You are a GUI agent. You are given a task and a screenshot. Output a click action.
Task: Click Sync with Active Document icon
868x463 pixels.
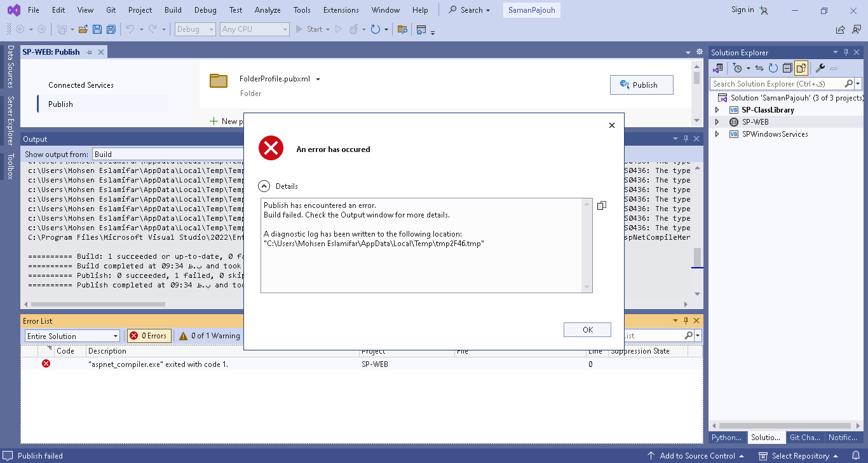[759, 68]
